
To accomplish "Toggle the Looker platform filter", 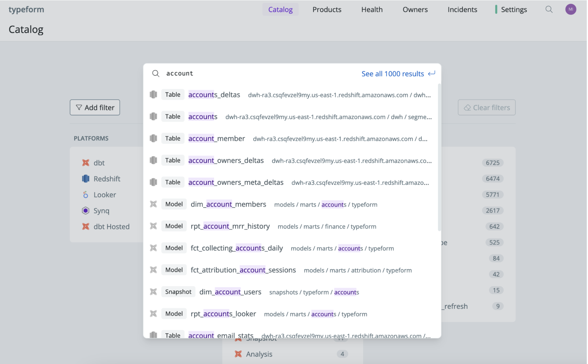I will pyautogui.click(x=104, y=194).
